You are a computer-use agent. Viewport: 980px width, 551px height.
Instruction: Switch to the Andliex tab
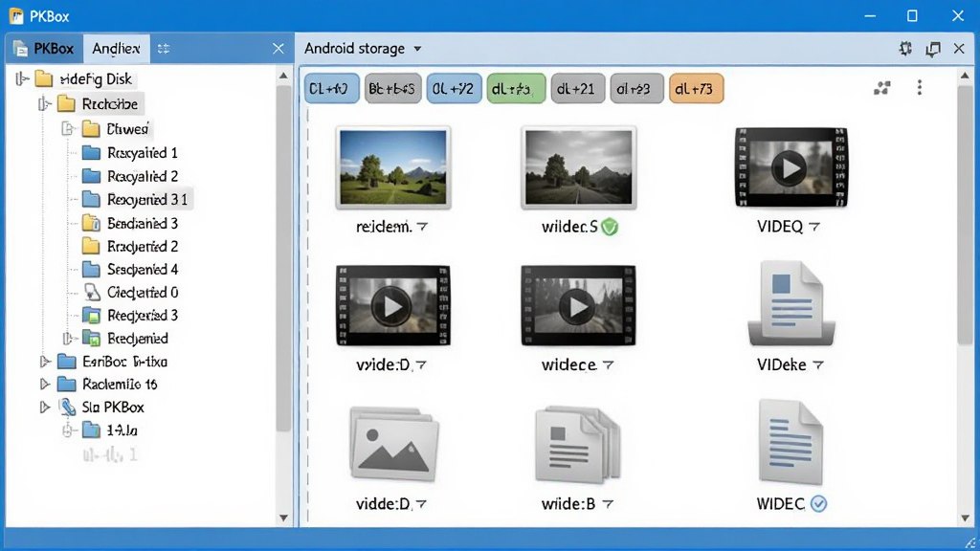pos(116,49)
